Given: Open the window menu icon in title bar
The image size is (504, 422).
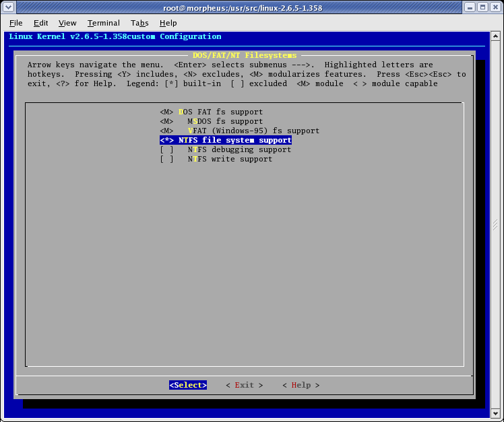Looking at the screenshot, I should [9, 7].
